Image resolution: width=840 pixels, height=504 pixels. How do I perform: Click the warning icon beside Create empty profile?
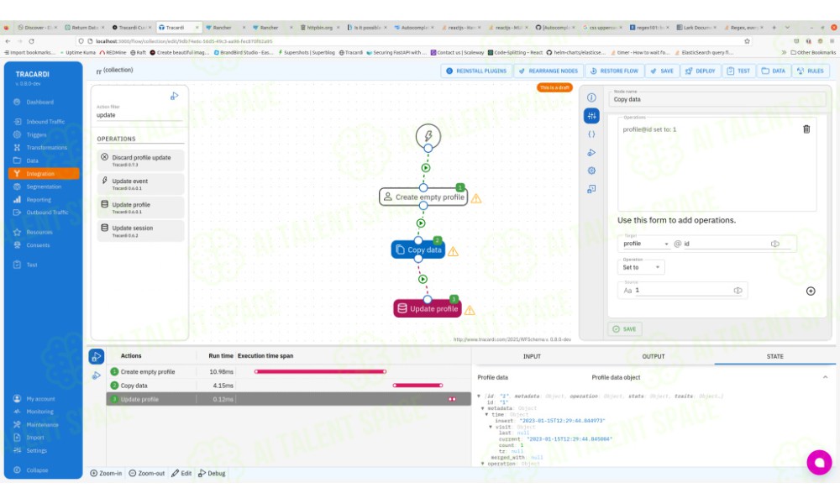point(476,198)
